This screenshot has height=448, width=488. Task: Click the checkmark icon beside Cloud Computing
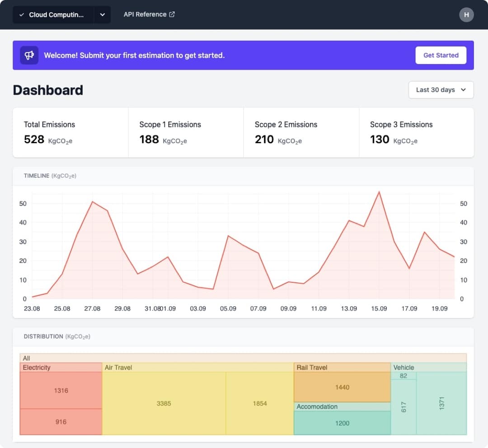(22, 15)
